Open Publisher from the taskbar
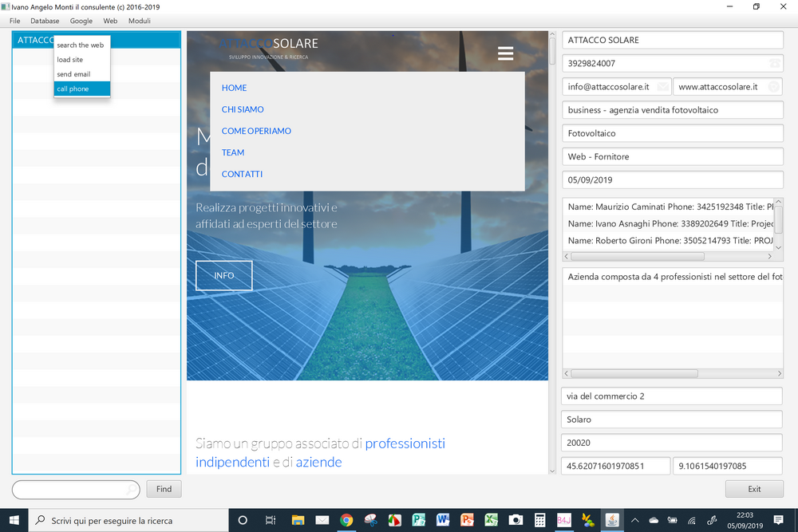The image size is (798, 532). coord(419,520)
